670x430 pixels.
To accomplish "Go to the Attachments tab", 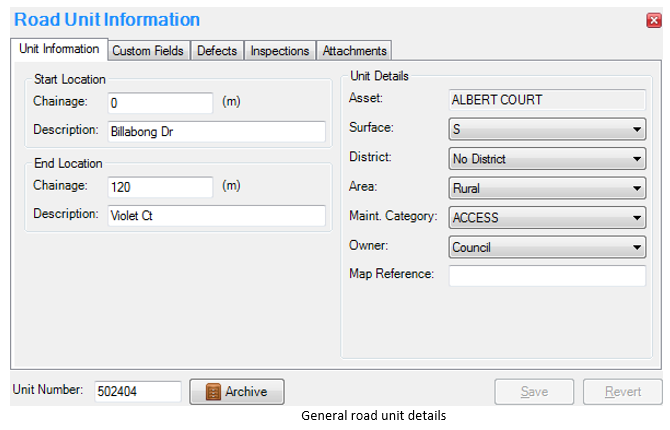I will click(354, 50).
